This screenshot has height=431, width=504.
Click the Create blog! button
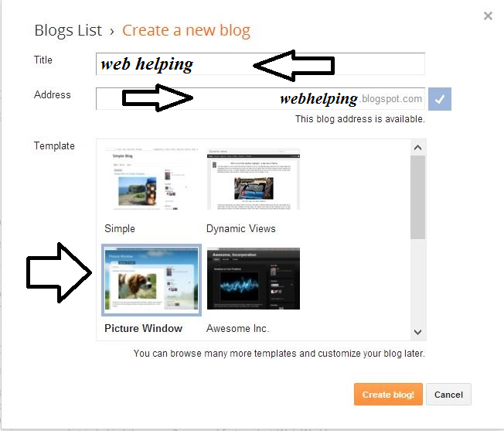(x=388, y=395)
